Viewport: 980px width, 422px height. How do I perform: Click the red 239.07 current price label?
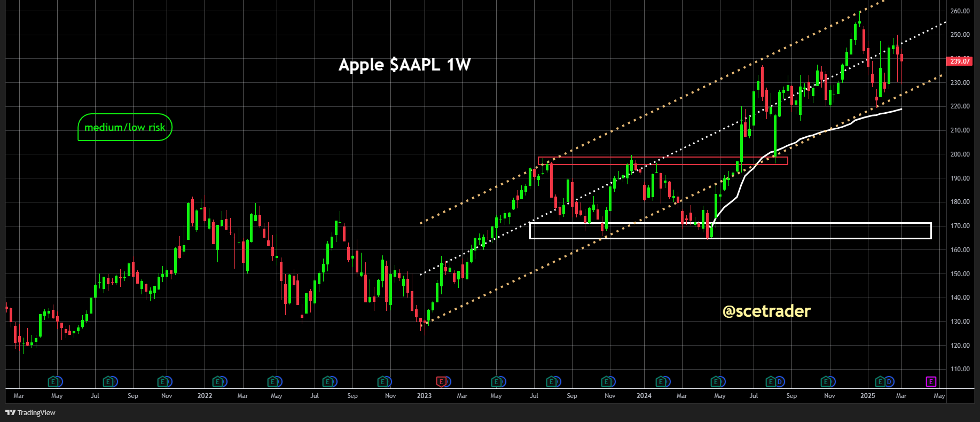pyautogui.click(x=960, y=61)
